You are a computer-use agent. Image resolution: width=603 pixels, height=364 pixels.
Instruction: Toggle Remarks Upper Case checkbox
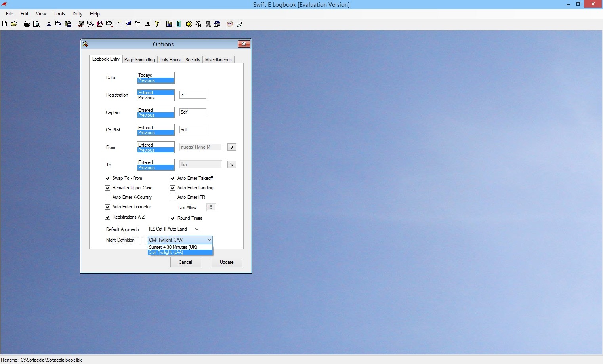click(107, 188)
